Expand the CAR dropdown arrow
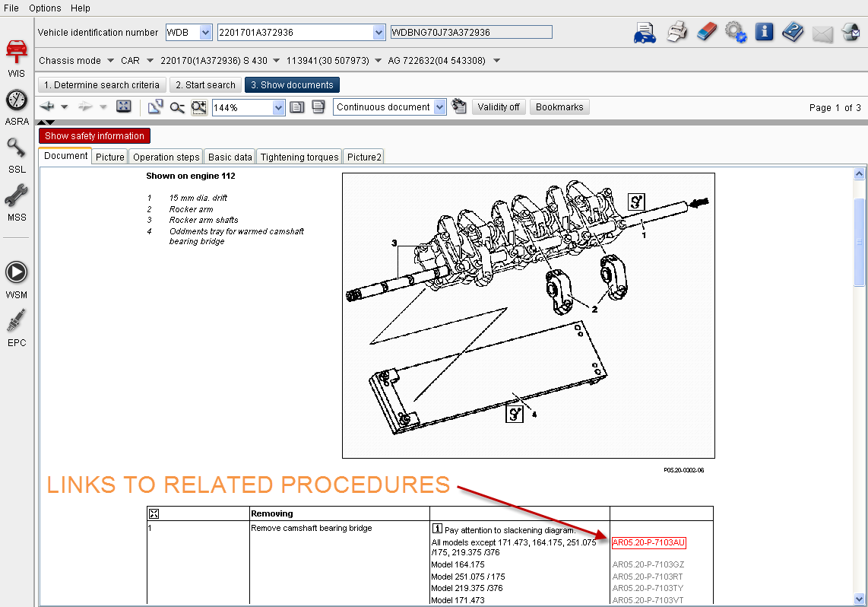The width and height of the screenshot is (868, 607). click(150, 60)
